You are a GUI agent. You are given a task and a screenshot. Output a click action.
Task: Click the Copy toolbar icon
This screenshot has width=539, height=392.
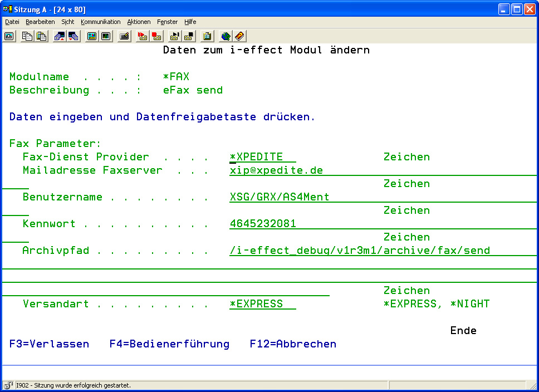click(27, 36)
